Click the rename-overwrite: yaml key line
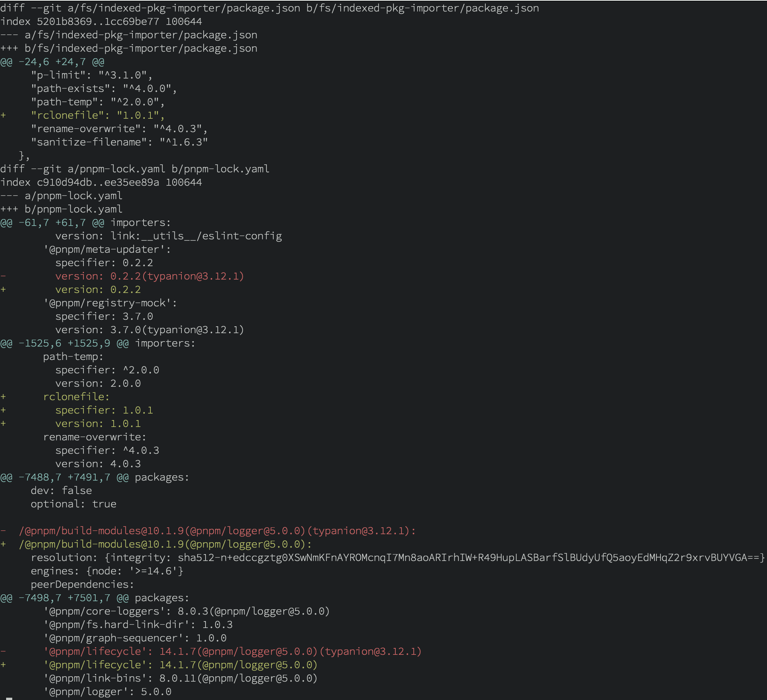767x700 pixels. [95, 437]
